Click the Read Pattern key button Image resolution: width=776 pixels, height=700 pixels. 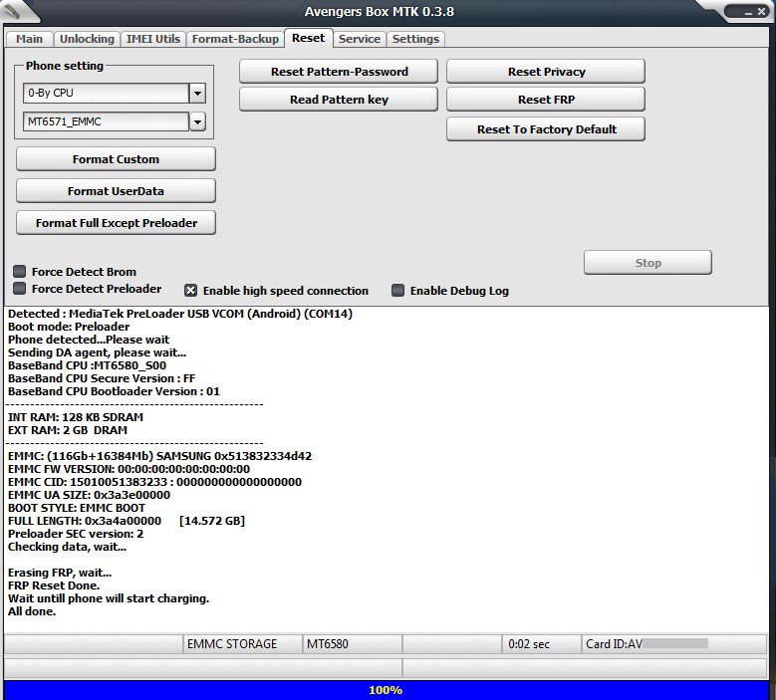[x=339, y=100]
